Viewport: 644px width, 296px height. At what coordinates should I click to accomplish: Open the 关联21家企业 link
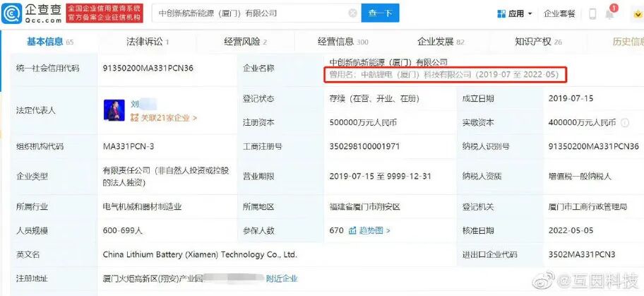pyautogui.click(x=169, y=118)
